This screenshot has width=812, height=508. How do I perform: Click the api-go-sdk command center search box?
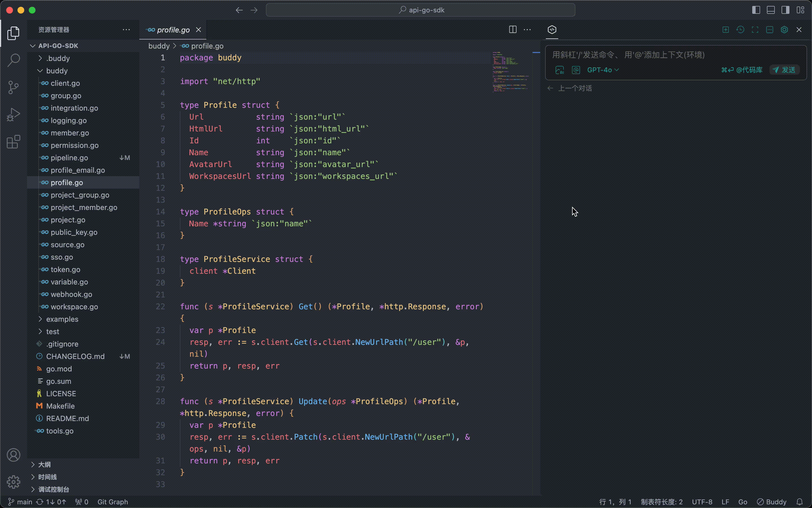(x=420, y=10)
